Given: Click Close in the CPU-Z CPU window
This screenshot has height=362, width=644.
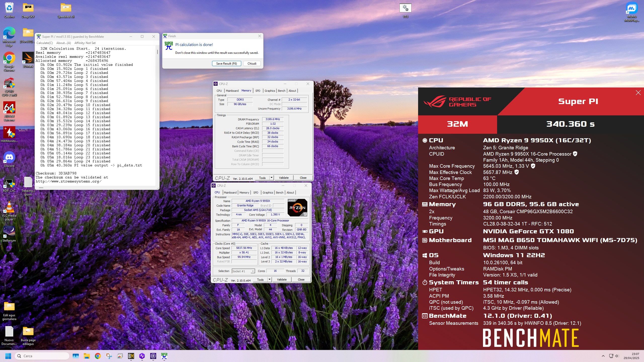Looking at the screenshot, I should pyautogui.click(x=301, y=280).
